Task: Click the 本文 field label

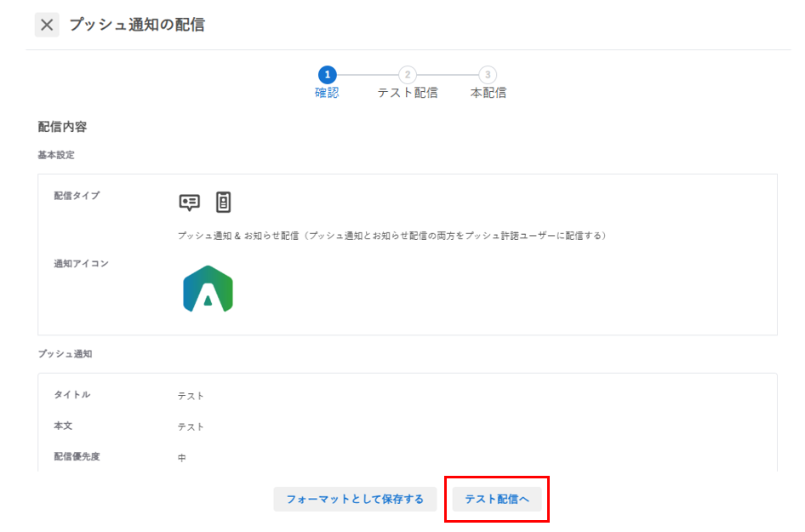Action: (63, 426)
